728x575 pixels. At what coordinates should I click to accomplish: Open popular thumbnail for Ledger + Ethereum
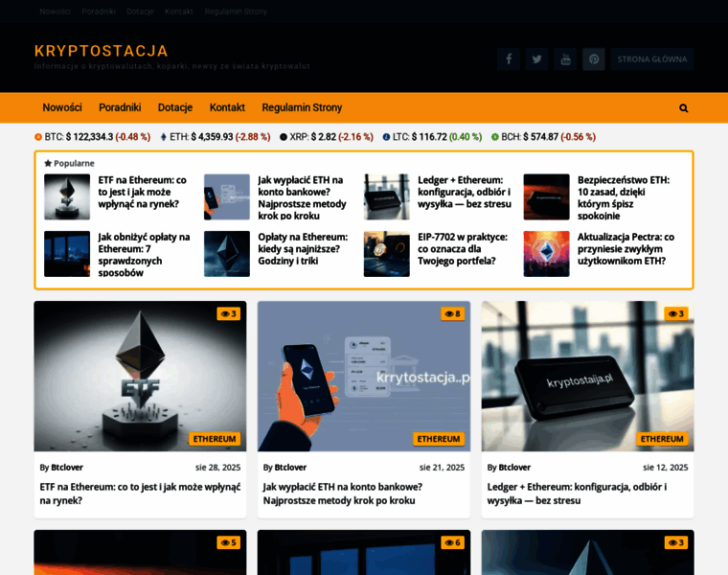tap(386, 196)
